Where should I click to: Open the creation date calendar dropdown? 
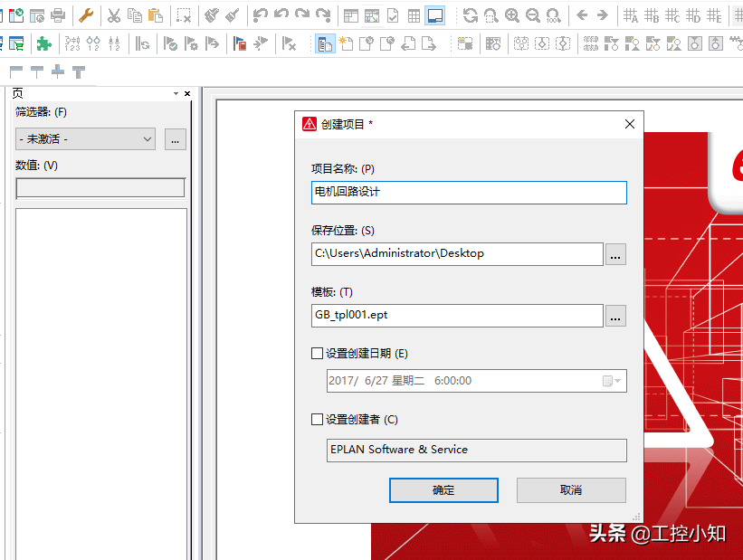pyautogui.click(x=612, y=381)
